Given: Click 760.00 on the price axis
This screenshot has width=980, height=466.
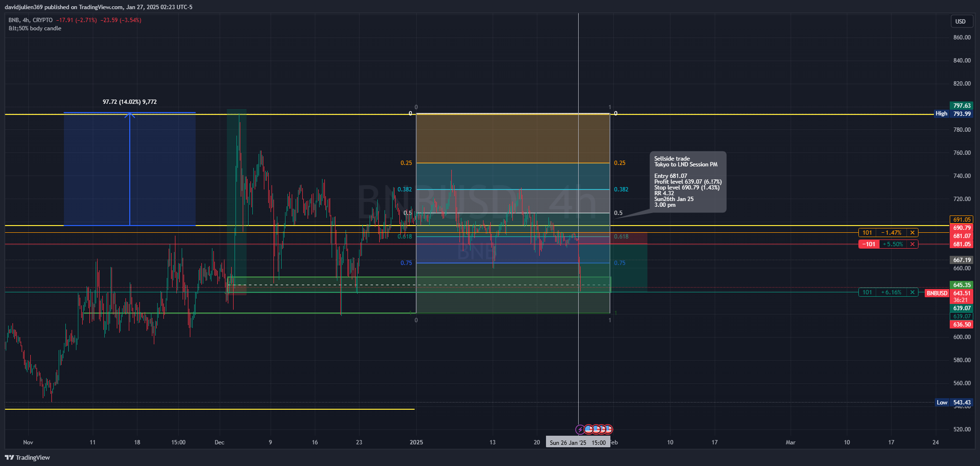Looking at the screenshot, I should click(x=962, y=153).
